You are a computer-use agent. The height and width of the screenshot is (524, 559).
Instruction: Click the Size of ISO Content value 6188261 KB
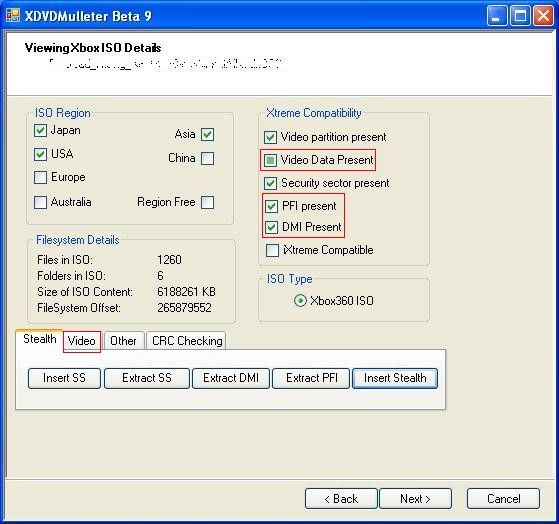(x=186, y=292)
